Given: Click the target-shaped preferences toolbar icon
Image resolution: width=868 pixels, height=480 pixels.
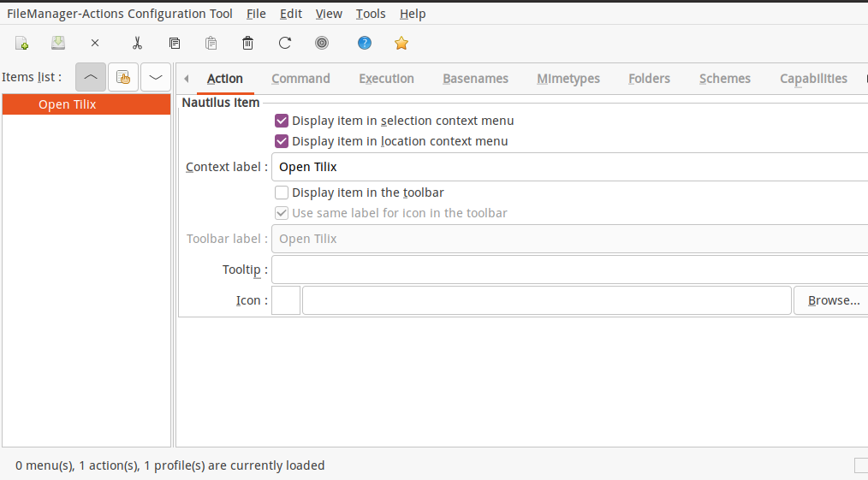Looking at the screenshot, I should 322,43.
